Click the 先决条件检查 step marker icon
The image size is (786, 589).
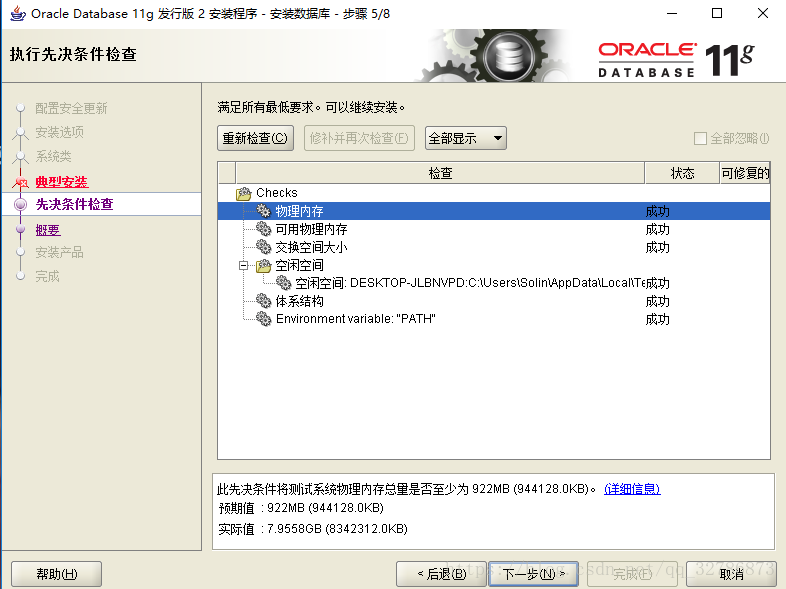pos(21,205)
